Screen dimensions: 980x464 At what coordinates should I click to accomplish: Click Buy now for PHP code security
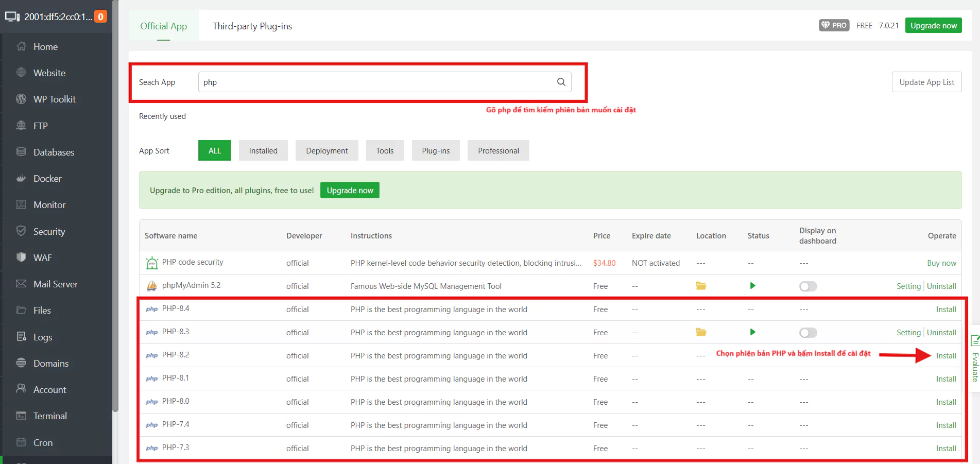(x=941, y=263)
